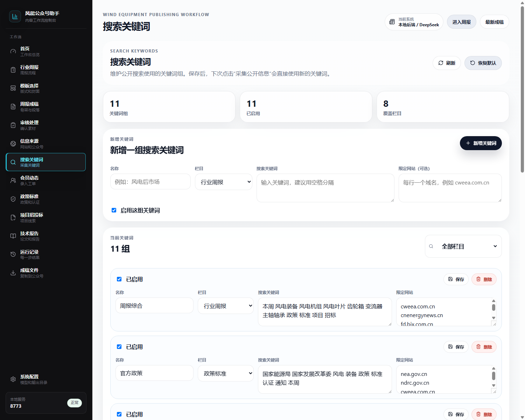Click keywords textarea starting 本周 风电装备
Image resolution: width=525 pixels, height=420 pixels.
click(x=325, y=312)
